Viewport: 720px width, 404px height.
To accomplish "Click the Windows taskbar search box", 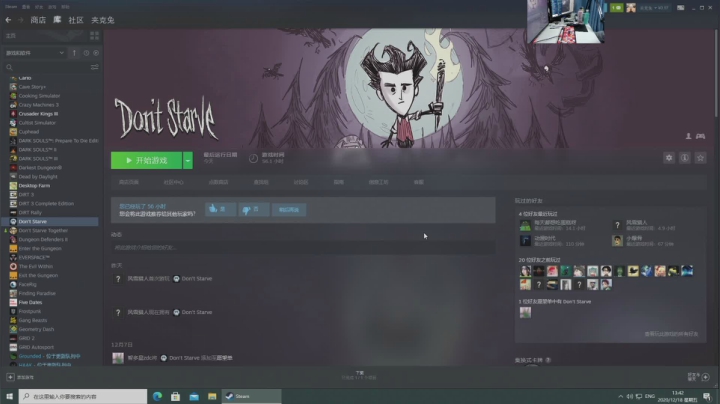I will 83,396.
